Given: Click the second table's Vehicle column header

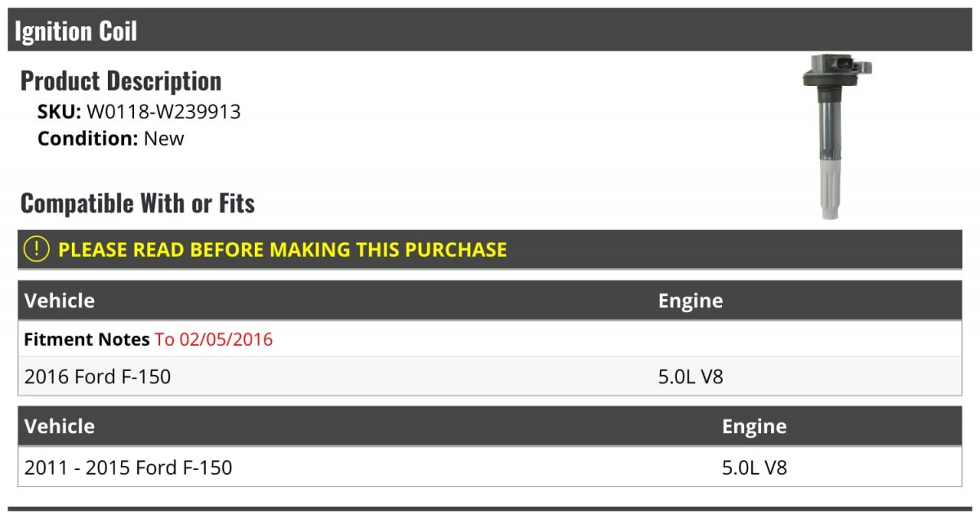Looking at the screenshot, I should click(60, 427).
